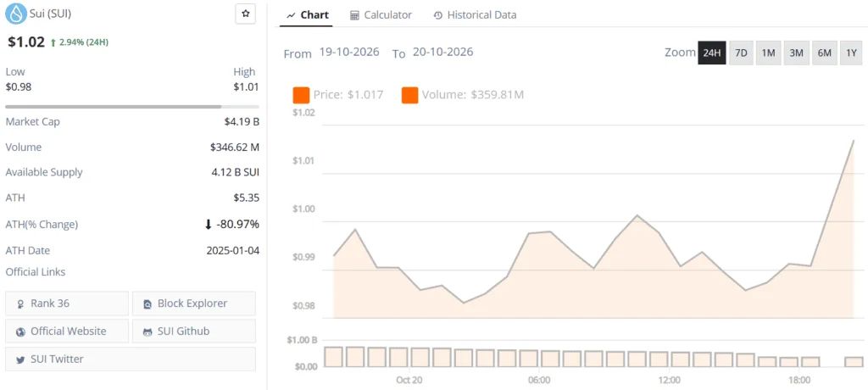Edit the From date 19-10-2026
The image size is (868, 390).
(x=349, y=52)
